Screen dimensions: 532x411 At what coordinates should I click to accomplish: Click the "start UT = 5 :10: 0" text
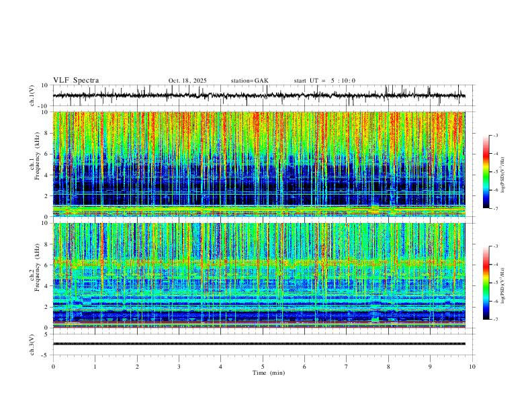[324, 81]
